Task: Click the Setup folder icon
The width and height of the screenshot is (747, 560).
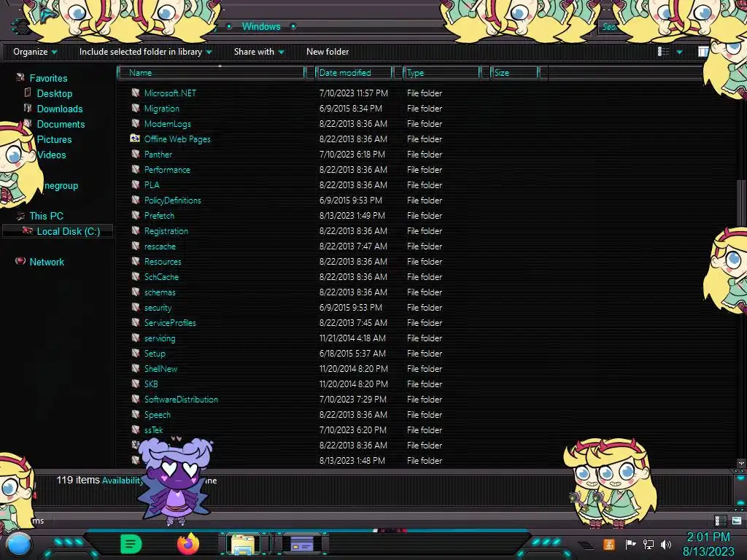Action: [x=135, y=352]
